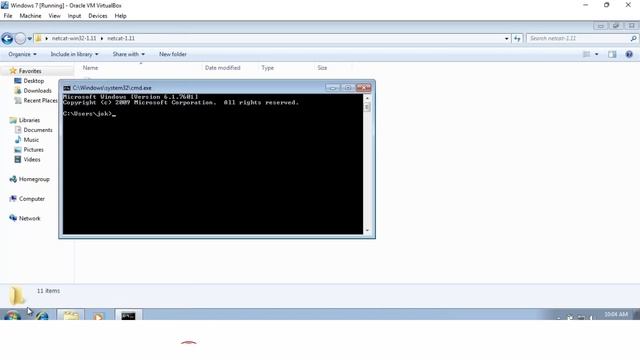Sort by the Date modified column header
This screenshot has height=360, width=640.
[222, 68]
